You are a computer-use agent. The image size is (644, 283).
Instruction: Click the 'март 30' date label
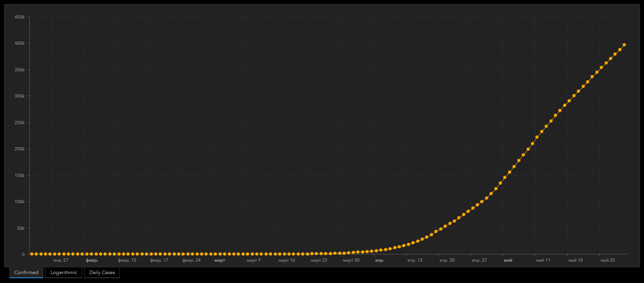click(351, 260)
